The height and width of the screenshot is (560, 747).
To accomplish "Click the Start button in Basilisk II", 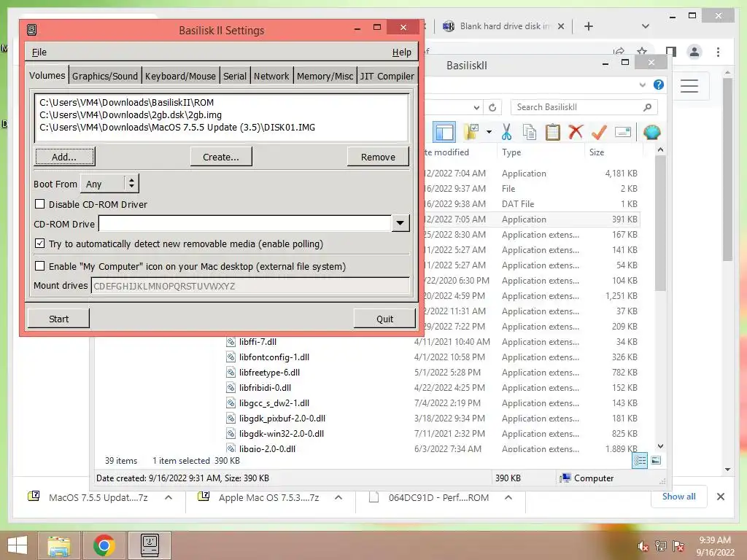I will [58, 319].
